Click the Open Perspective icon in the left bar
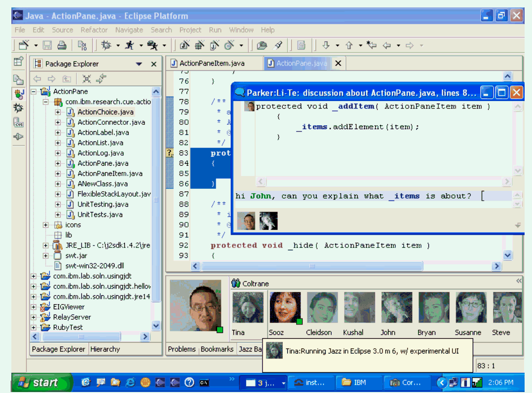The image size is (532, 393). tap(18, 62)
